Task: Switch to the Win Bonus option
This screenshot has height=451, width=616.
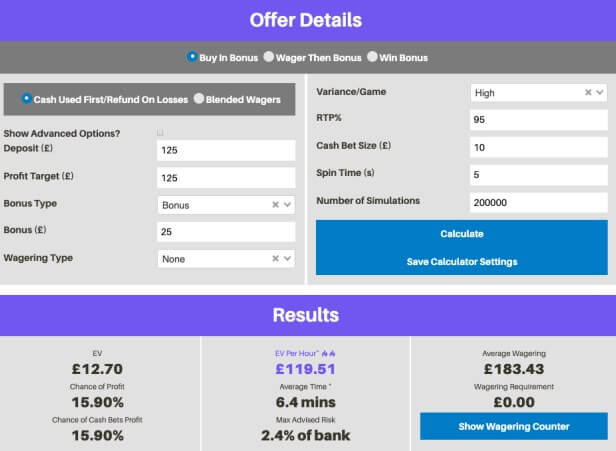Action: 372,57
